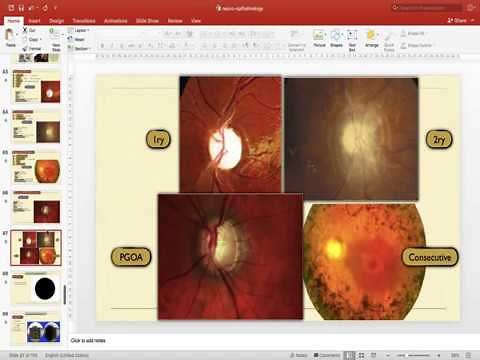Open the Insert ribbon tab
Viewport: 480px width, 360px height.
tap(34, 21)
